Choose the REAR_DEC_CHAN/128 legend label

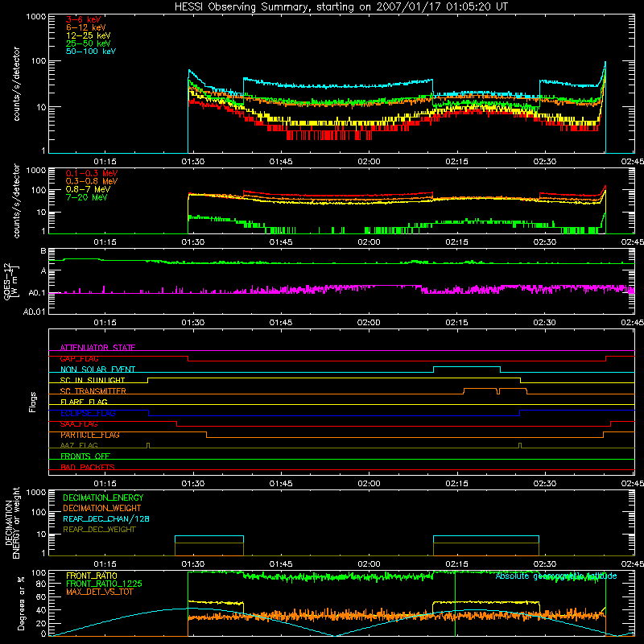tap(106, 518)
